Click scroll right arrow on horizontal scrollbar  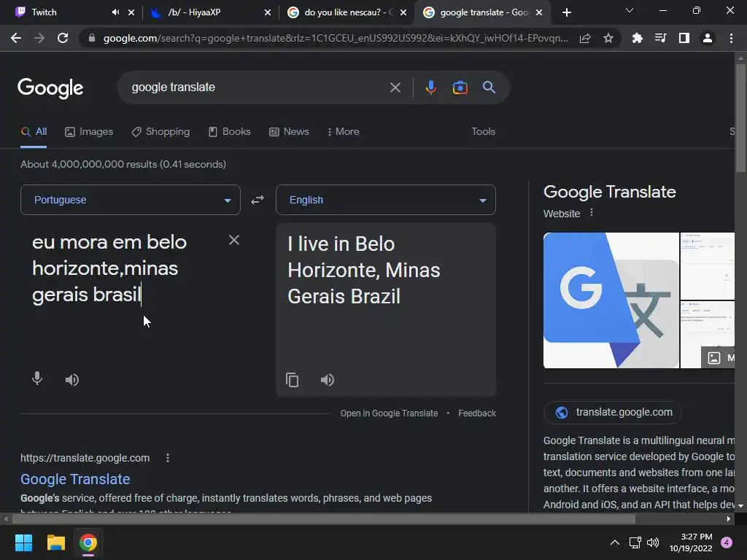(729, 519)
